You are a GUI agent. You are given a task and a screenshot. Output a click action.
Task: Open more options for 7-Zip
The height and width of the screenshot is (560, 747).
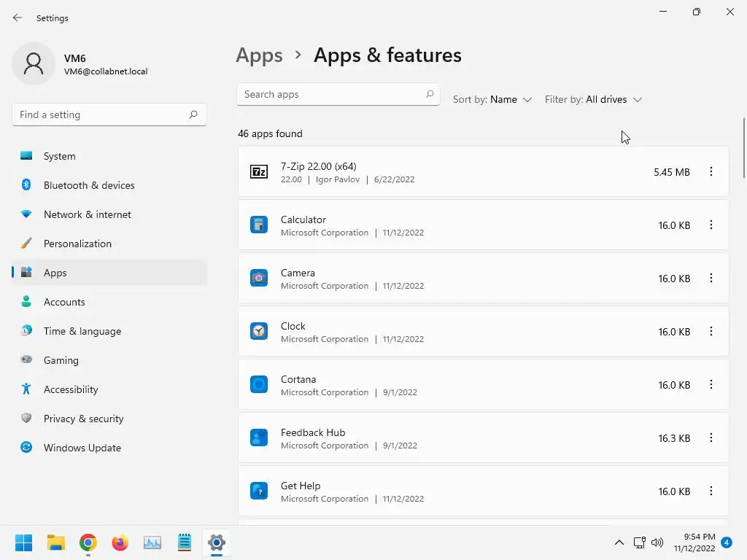(x=711, y=171)
